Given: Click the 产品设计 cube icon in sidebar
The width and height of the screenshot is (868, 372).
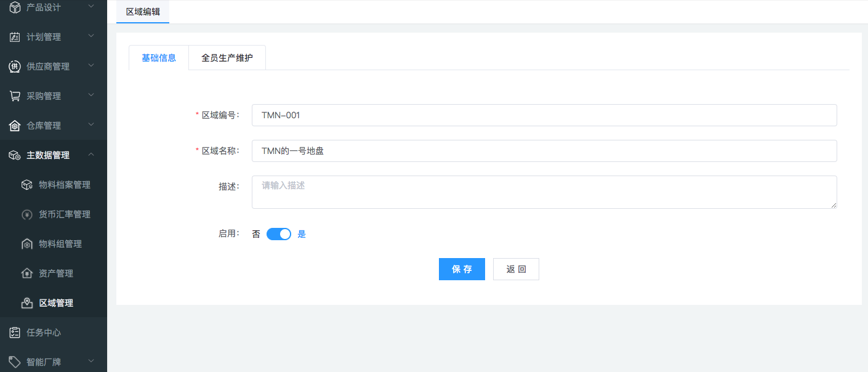Looking at the screenshot, I should (x=15, y=7).
